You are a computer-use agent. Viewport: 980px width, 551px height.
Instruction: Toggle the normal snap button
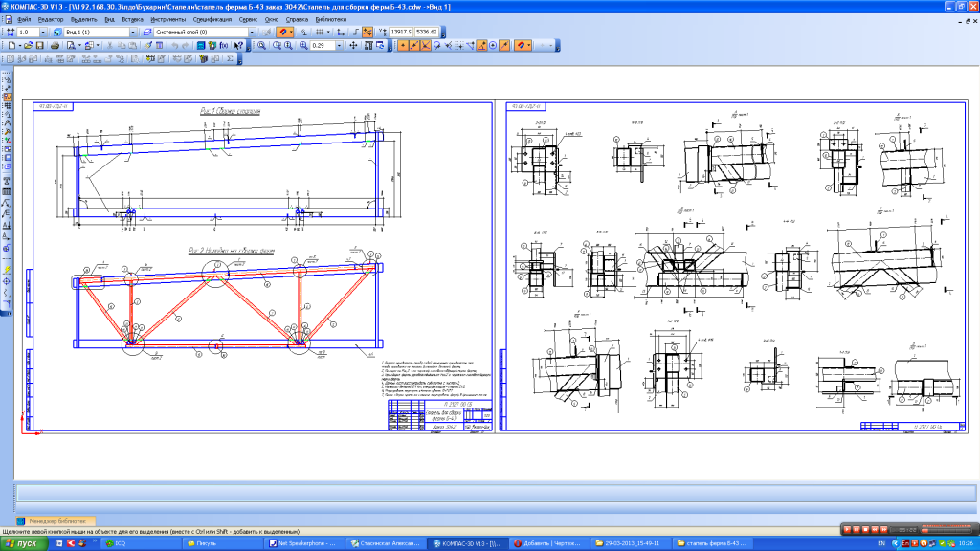pos(448,46)
